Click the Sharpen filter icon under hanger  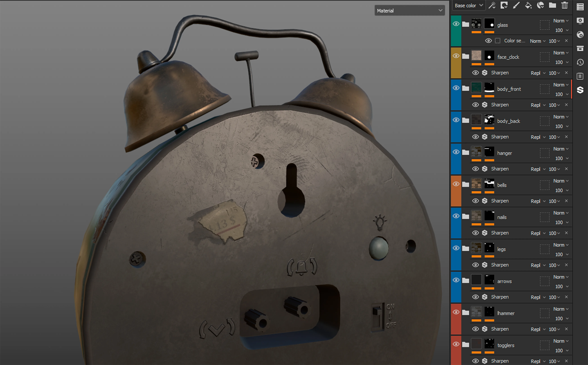click(x=485, y=169)
